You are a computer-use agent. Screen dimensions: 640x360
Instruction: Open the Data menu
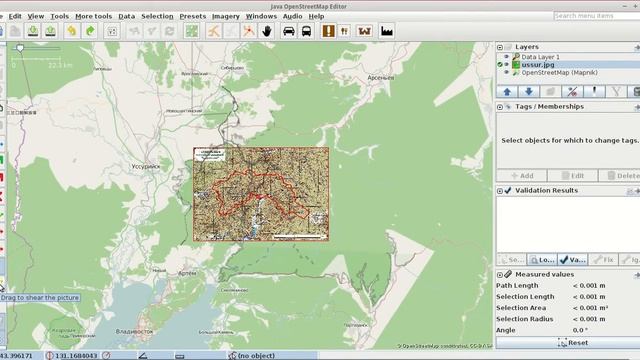pyautogui.click(x=127, y=16)
